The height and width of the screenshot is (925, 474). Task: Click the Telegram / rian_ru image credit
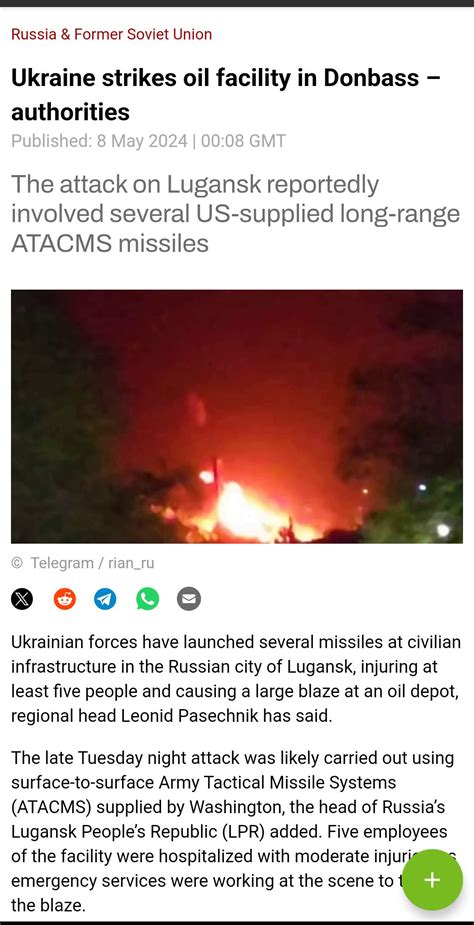coord(92,563)
